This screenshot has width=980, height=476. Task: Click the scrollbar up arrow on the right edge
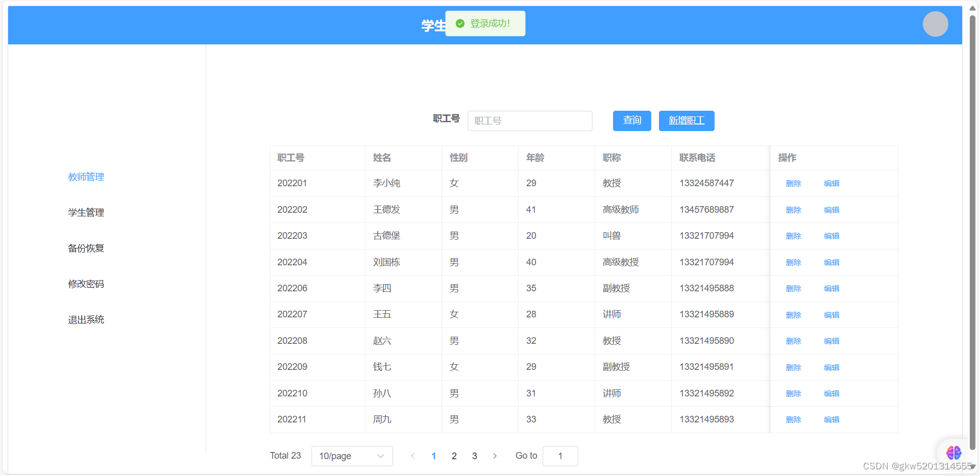click(972, 7)
